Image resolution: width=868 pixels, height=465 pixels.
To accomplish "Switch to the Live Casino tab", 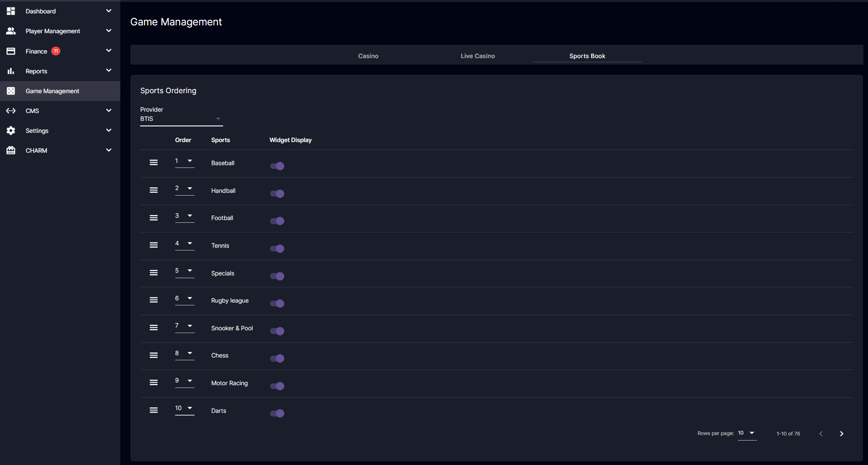I will (478, 56).
